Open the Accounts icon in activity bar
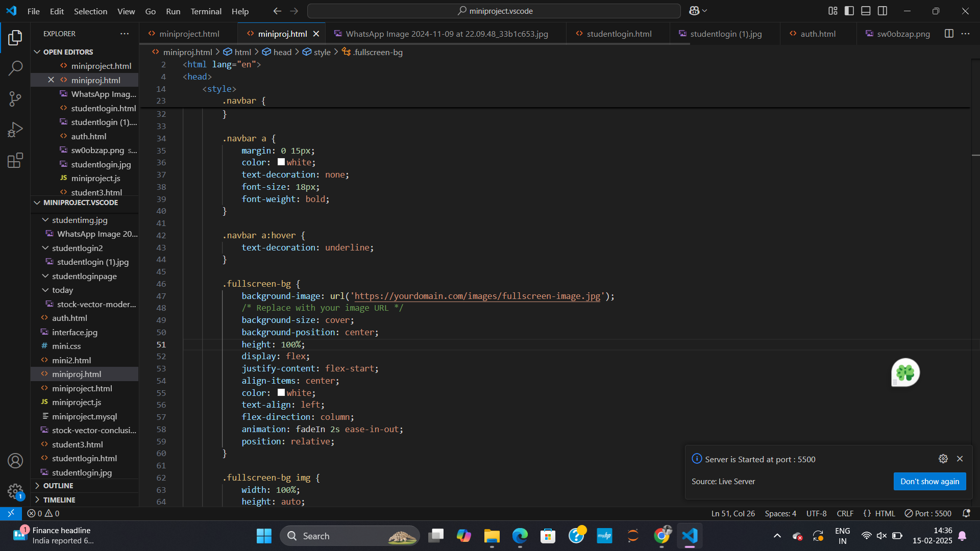This screenshot has height=551, width=980. click(15, 461)
